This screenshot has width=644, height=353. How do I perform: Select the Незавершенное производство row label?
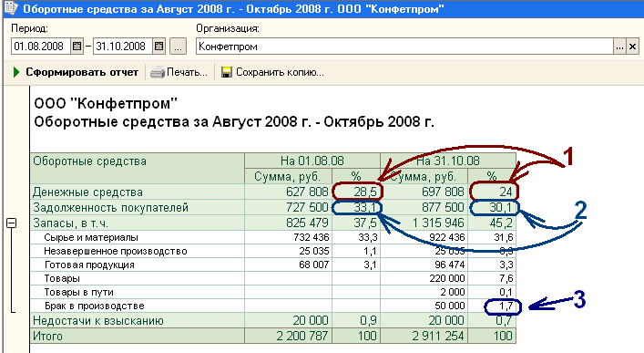116,251
